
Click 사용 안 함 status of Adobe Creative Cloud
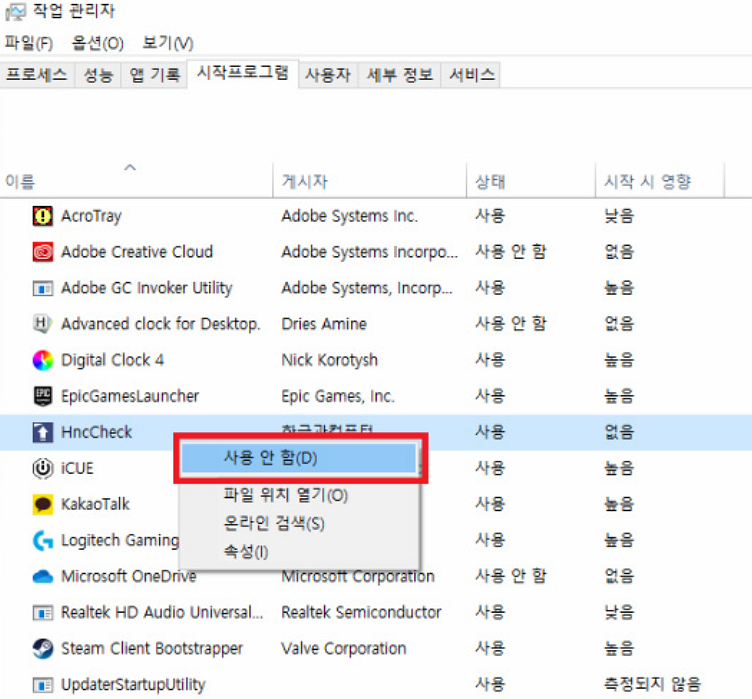click(511, 252)
